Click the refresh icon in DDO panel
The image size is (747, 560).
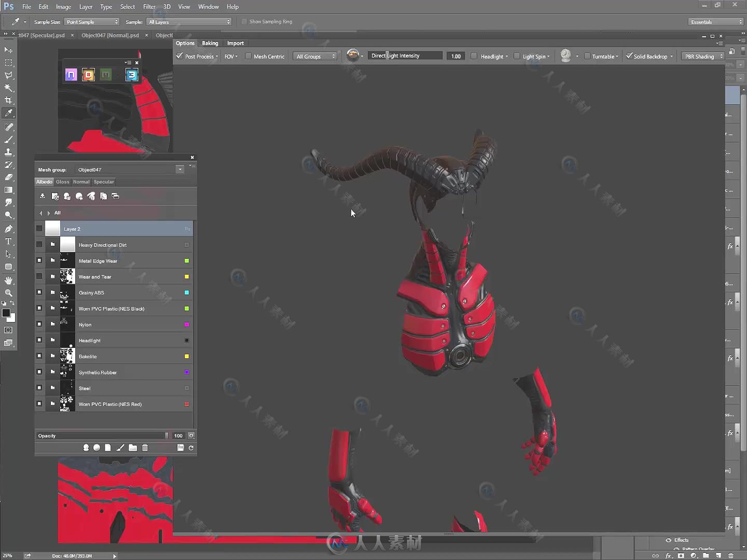click(x=191, y=447)
